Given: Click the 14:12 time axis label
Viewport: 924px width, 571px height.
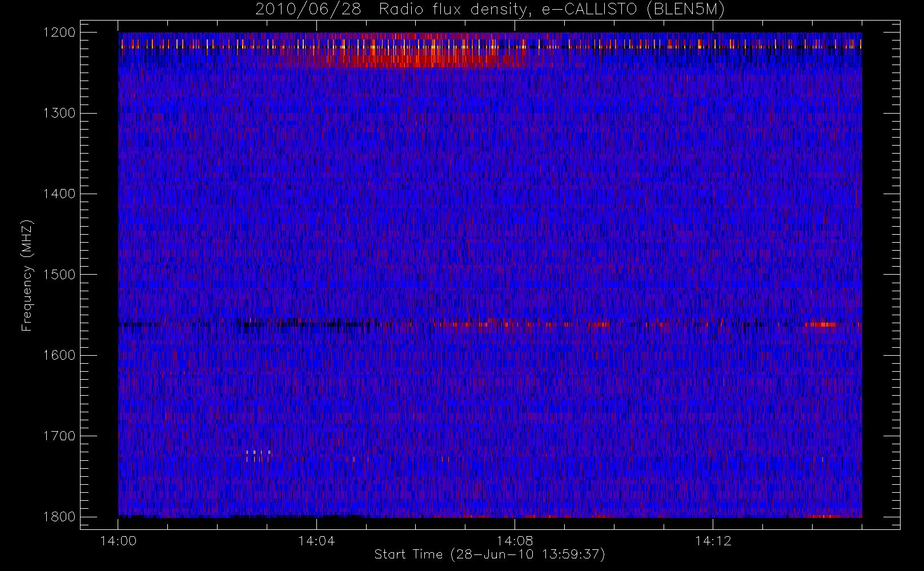Looking at the screenshot, I should pyautogui.click(x=713, y=541).
